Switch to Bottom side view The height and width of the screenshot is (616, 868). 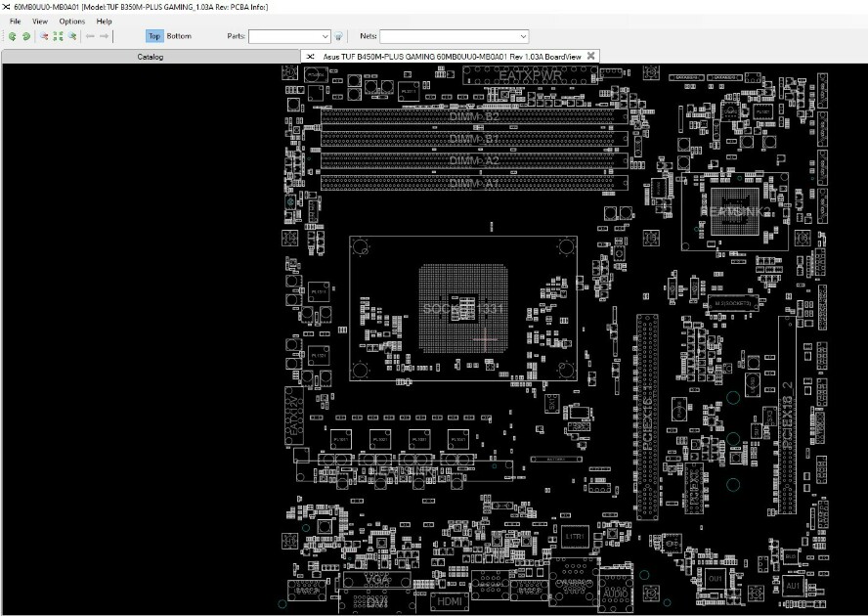[179, 36]
